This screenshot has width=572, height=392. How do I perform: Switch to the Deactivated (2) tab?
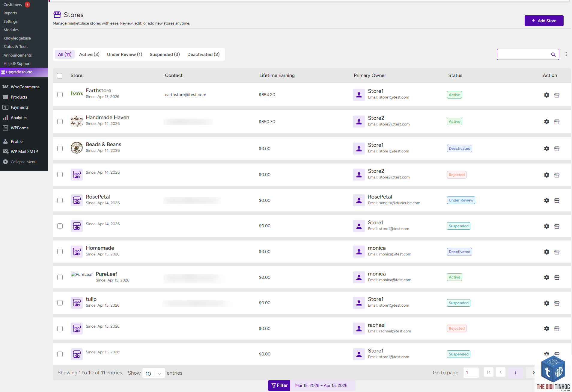point(204,55)
